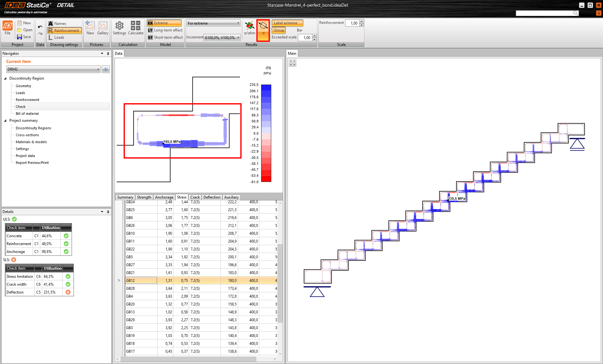Image resolution: width=603 pixels, height=364 pixels.
Task: Select the σ/σlim results view
Action: [x=250, y=28]
